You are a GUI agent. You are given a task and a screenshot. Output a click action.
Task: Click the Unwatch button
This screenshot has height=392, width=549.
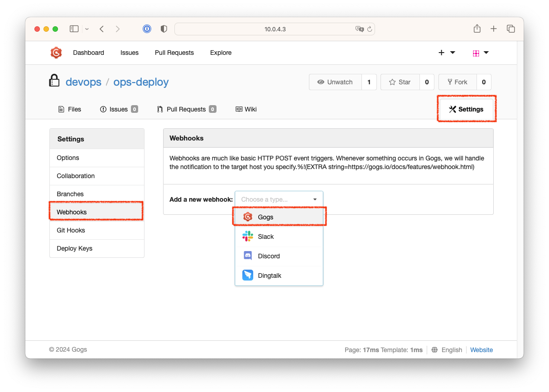[x=335, y=82]
